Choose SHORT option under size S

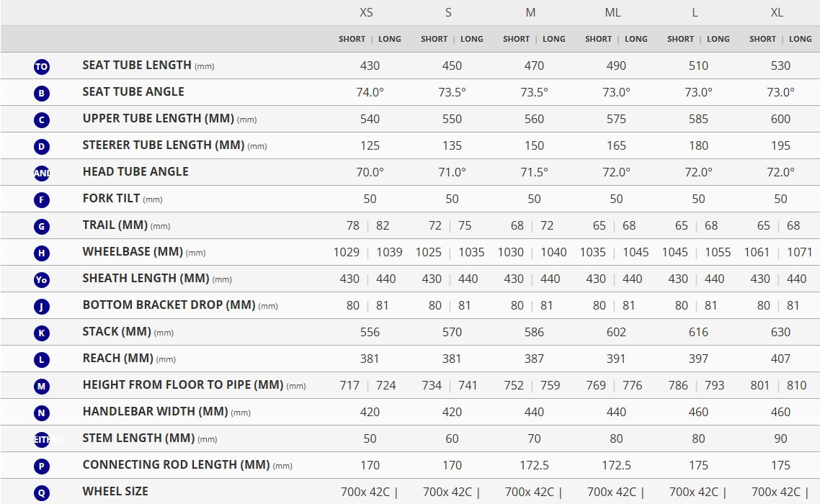pyautogui.click(x=434, y=39)
